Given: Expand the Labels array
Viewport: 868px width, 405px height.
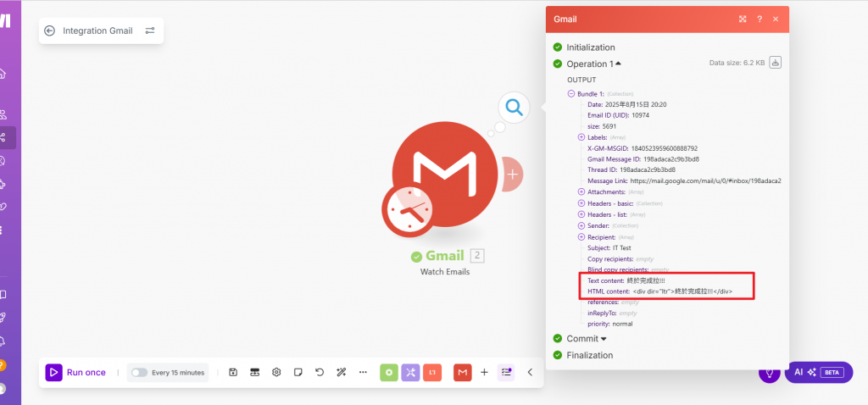Looking at the screenshot, I should [x=581, y=137].
